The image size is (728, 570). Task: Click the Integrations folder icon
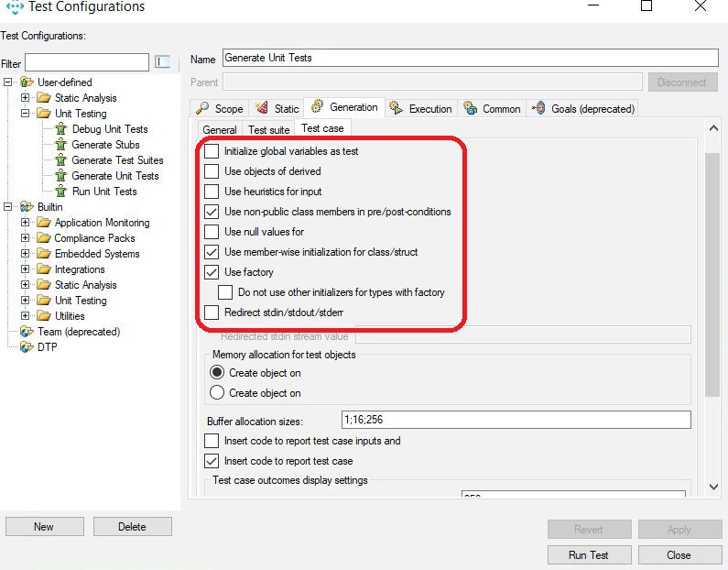44,269
